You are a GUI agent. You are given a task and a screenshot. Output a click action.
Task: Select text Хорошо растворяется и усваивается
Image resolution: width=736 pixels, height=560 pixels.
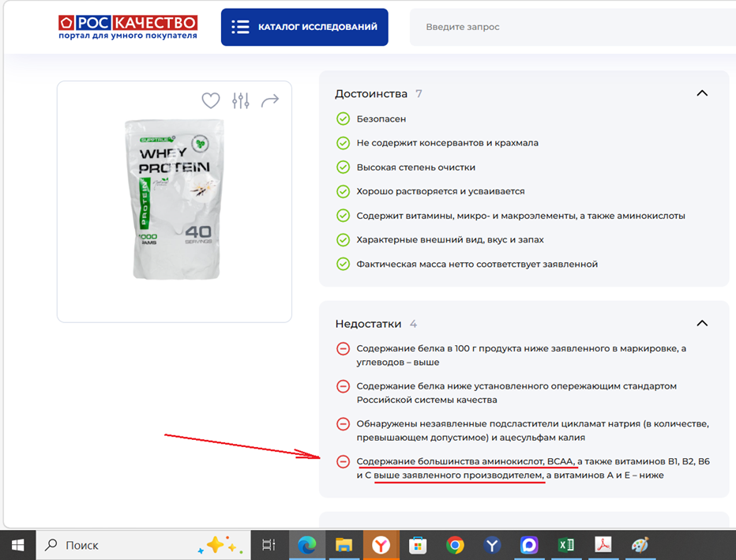click(x=441, y=191)
